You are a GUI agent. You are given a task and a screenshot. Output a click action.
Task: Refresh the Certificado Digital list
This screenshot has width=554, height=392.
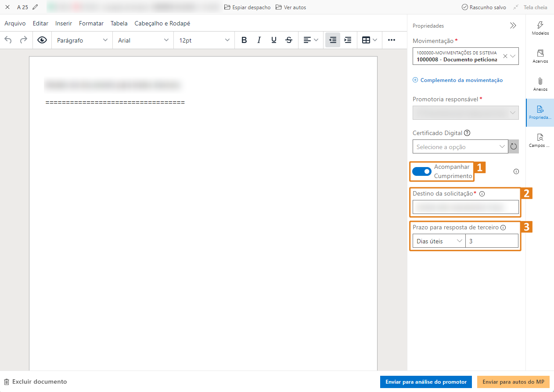click(x=513, y=147)
